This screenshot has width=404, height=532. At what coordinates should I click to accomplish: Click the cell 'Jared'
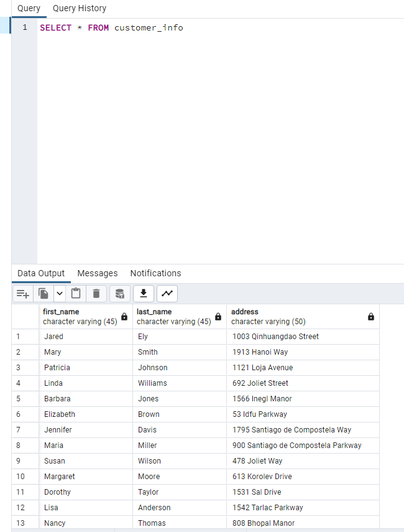click(x=86, y=337)
